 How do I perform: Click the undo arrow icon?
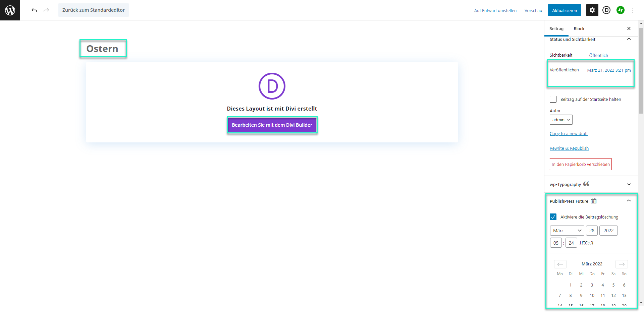tap(34, 10)
